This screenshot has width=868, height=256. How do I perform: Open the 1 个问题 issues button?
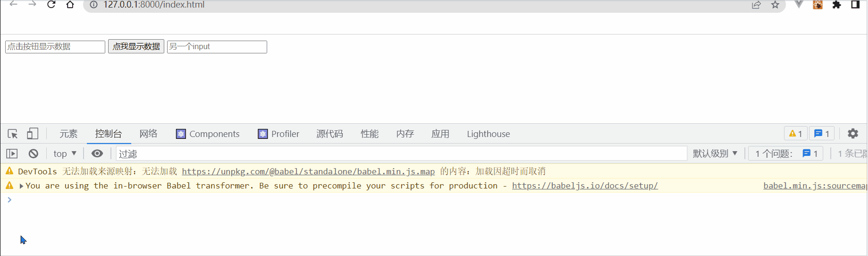(786, 154)
